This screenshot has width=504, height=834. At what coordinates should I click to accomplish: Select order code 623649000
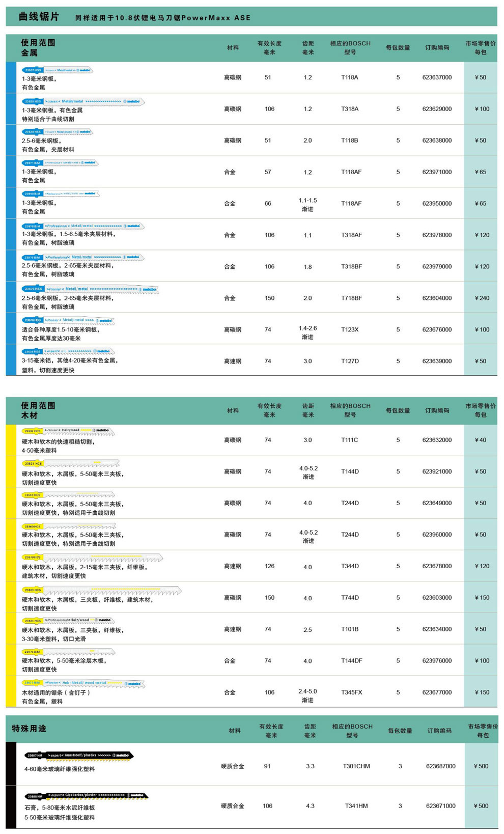pos(437,503)
